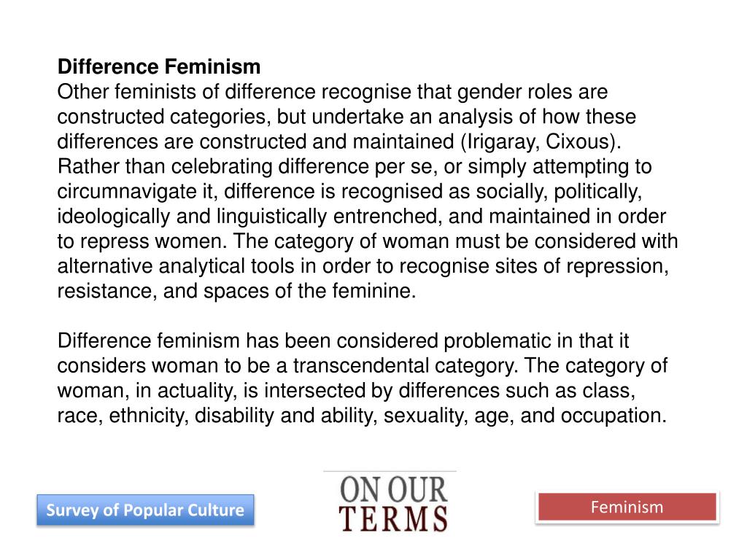The image size is (747, 560).
Task: Click the line 'resistance, and spaces of the feminine'
Action: (236, 291)
